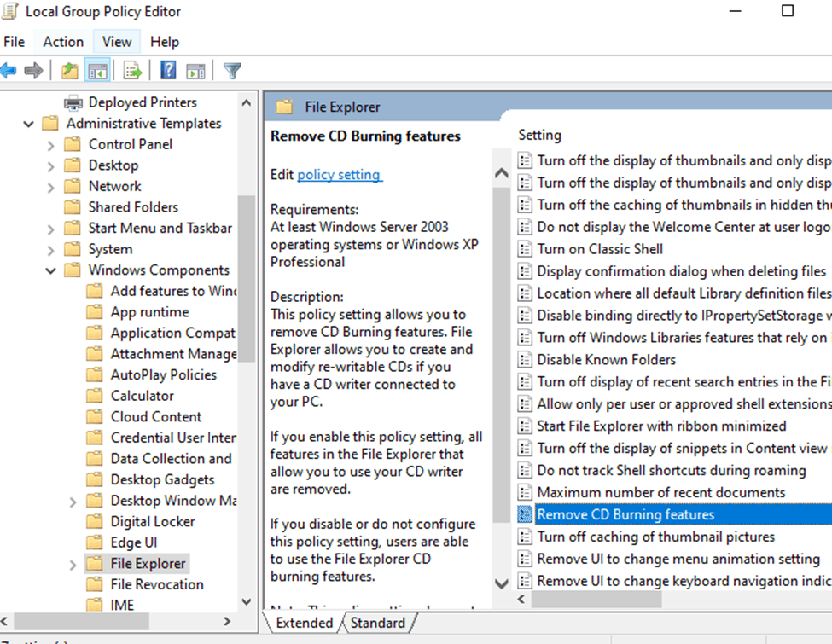Select the Shared Folders tree item
Screen dimensions: 832x644
(x=133, y=207)
